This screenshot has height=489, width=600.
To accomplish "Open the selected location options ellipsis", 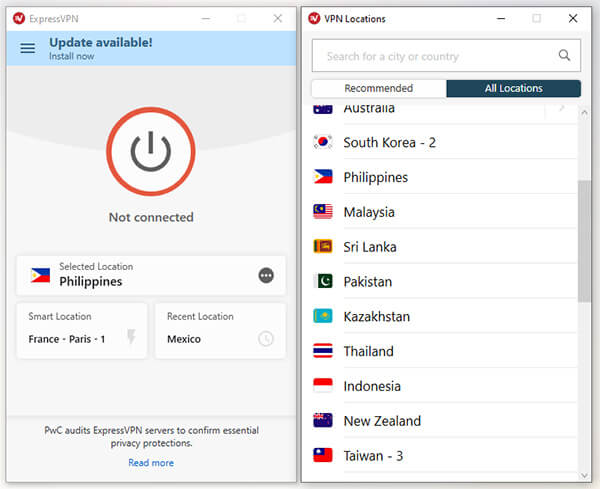I will coord(266,275).
